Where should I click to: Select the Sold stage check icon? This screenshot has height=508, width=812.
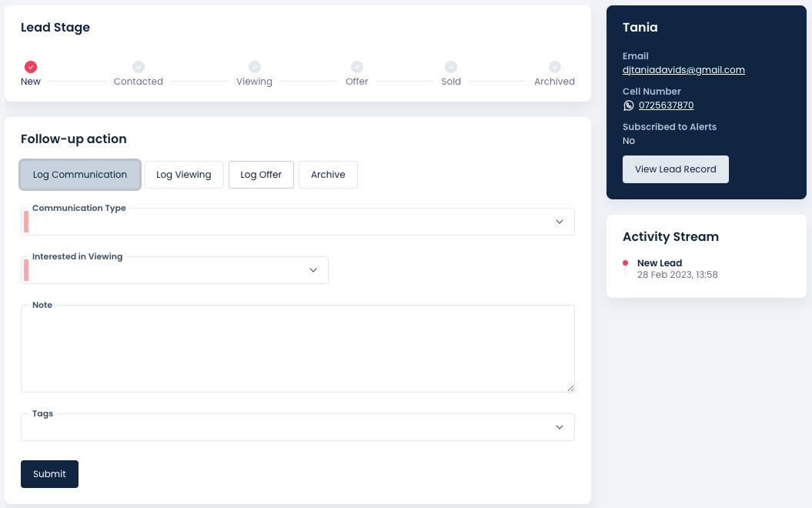point(451,67)
